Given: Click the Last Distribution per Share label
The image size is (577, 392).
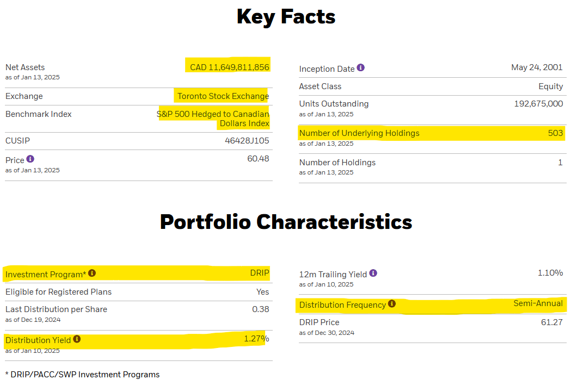Looking at the screenshot, I should (56, 309).
